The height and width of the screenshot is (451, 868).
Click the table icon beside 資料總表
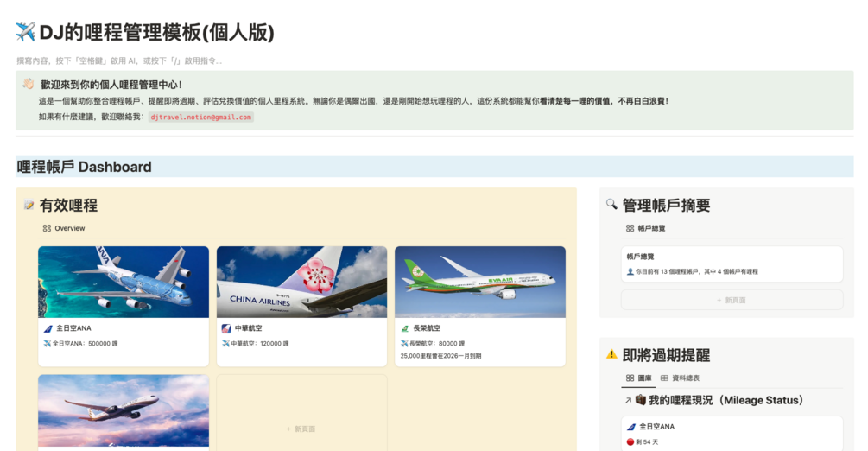pyautogui.click(x=664, y=378)
